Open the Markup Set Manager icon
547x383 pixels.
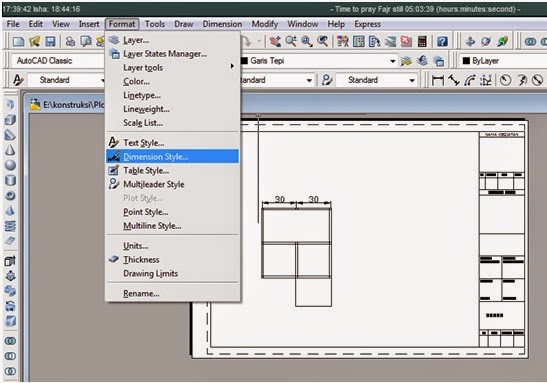[406, 42]
